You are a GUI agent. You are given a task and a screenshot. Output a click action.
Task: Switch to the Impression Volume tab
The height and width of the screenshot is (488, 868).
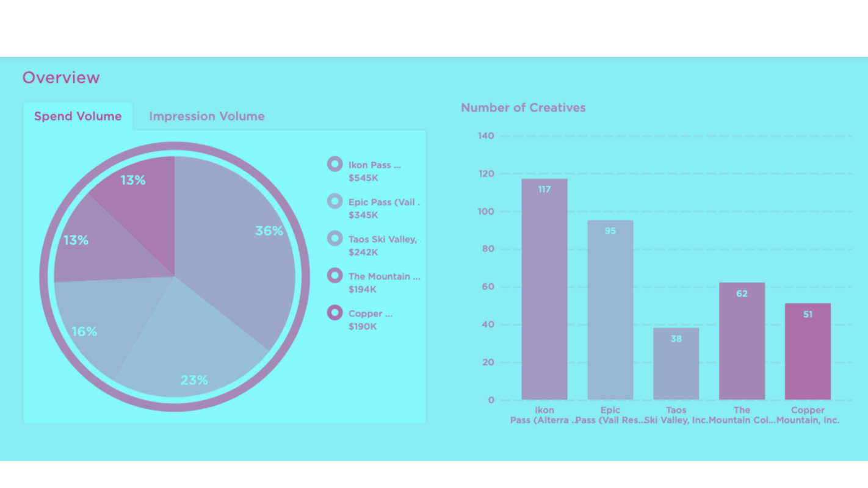(206, 116)
